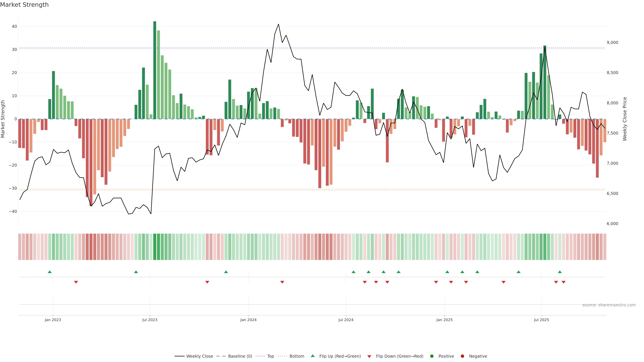Image resolution: width=644 pixels, height=362 pixels.
Task: Click Flip Up green triangle legend icon
Action: tap(312, 356)
